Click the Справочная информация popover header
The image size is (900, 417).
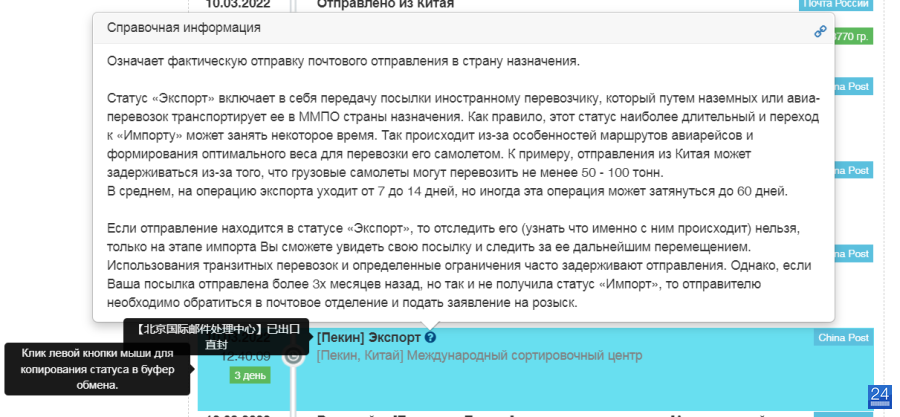[463, 28]
